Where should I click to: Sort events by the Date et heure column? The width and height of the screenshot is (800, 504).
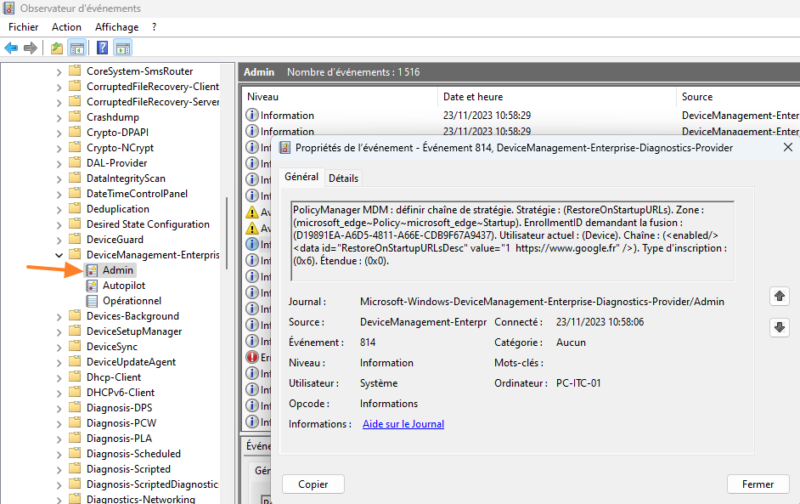coord(472,97)
